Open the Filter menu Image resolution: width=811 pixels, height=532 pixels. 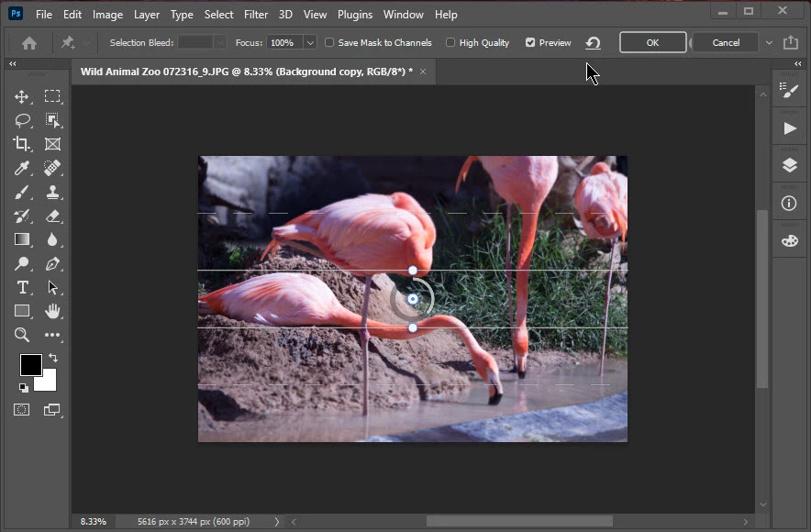pos(256,15)
